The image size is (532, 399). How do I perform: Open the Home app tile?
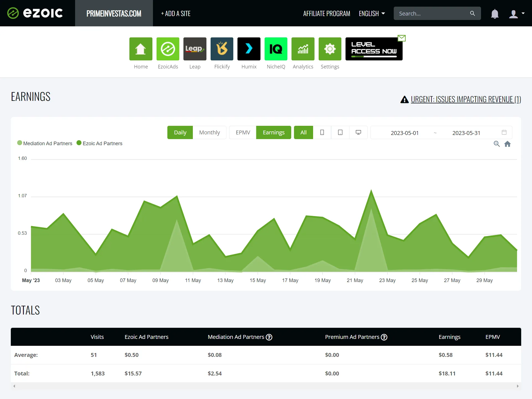[x=141, y=49]
